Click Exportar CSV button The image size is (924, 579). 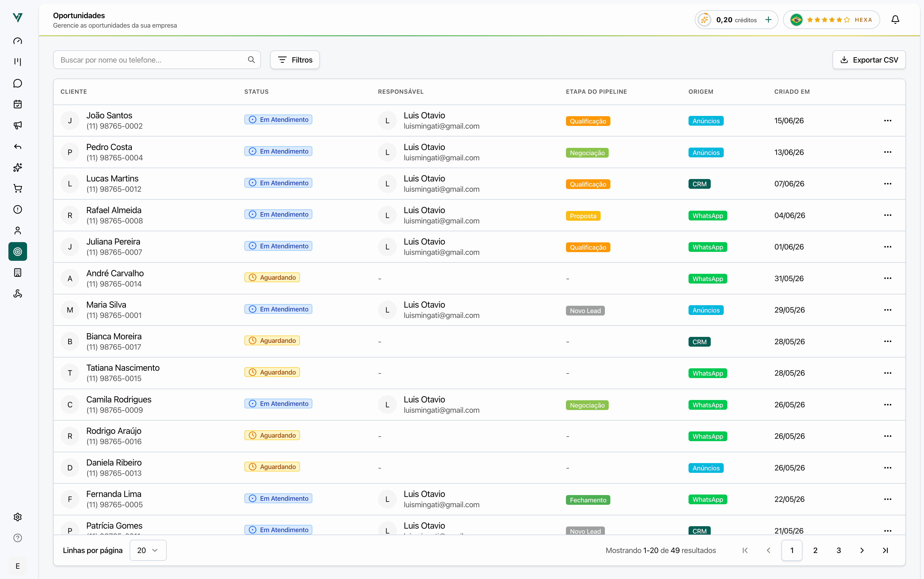[x=869, y=60]
